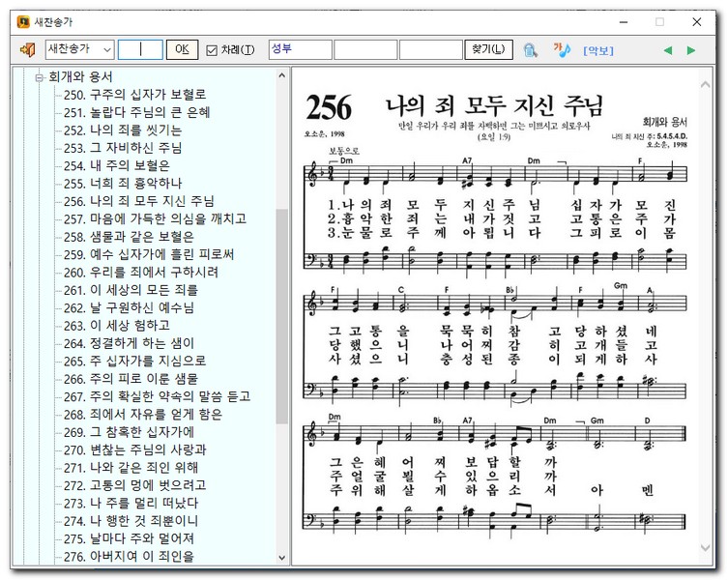Open the [악보] sheet music link
The height and width of the screenshot is (580, 728).
(597, 50)
